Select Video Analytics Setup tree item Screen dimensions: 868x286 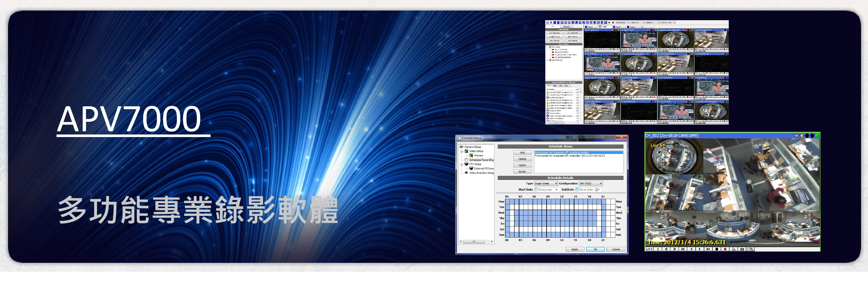coord(482,173)
